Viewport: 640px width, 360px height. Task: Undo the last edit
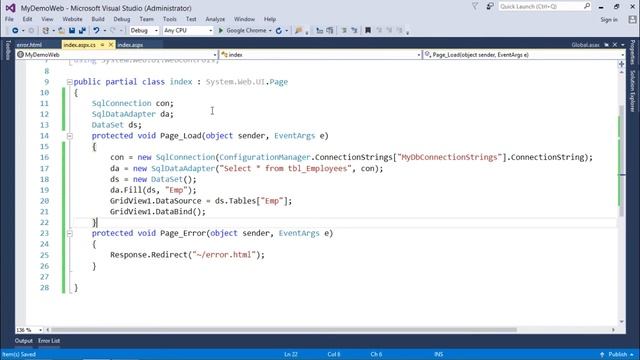click(x=96, y=31)
